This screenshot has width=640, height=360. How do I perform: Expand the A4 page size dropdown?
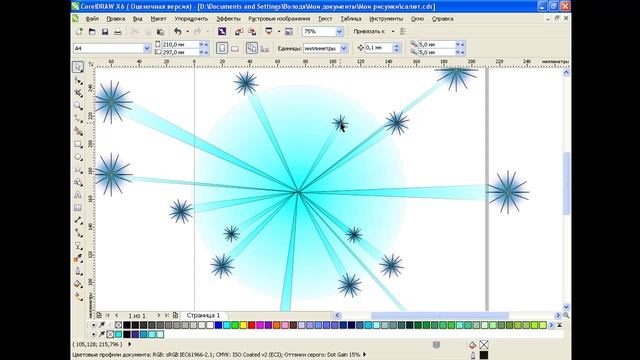pyautogui.click(x=147, y=48)
